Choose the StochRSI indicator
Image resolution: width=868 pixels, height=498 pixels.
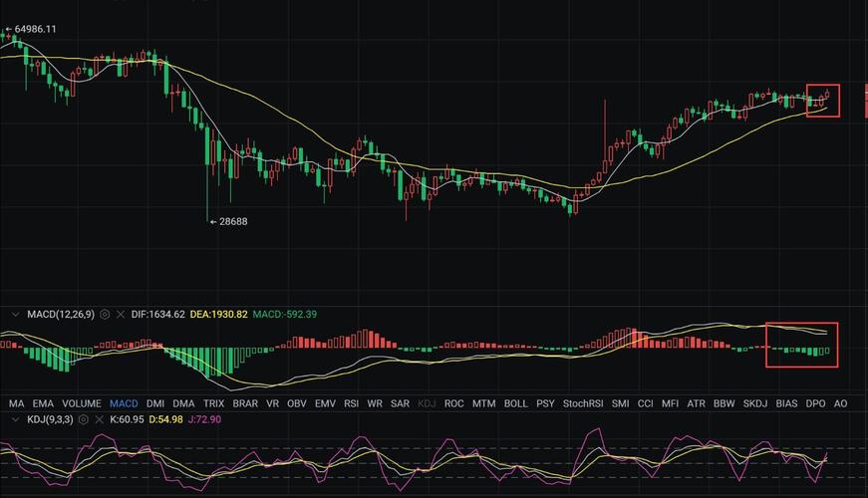[x=583, y=403]
